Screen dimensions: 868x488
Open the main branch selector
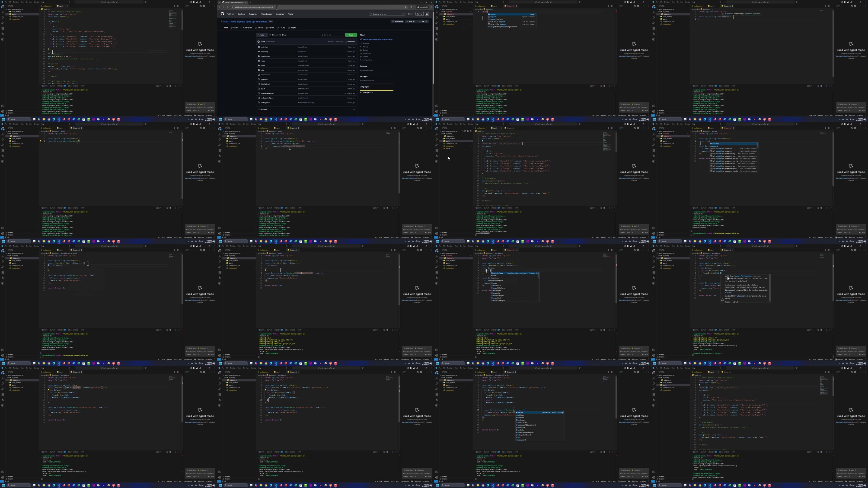[262, 35]
